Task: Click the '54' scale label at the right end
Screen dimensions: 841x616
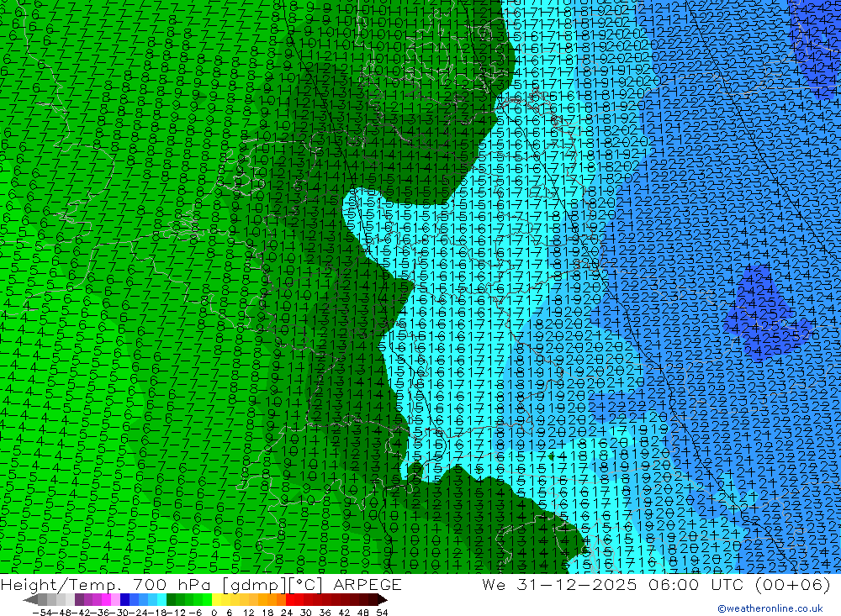Action: pyautogui.click(x=382, y=613)
